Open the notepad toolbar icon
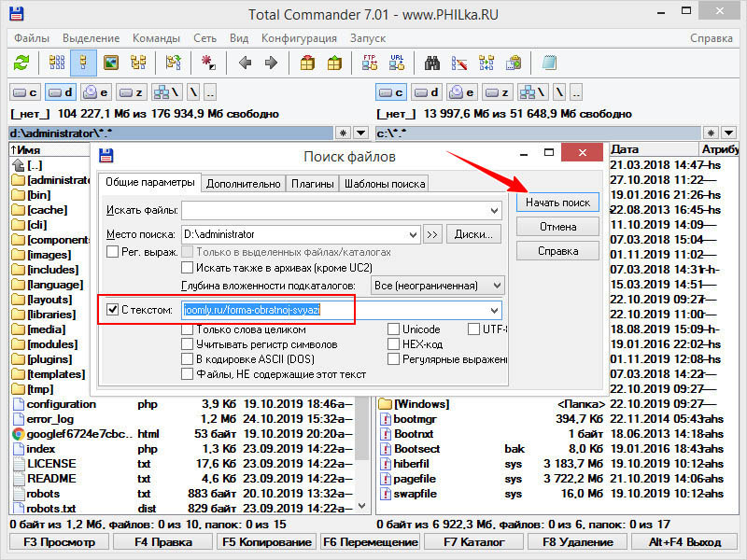Viewport: 747px width, 560px height. (549, 63)
